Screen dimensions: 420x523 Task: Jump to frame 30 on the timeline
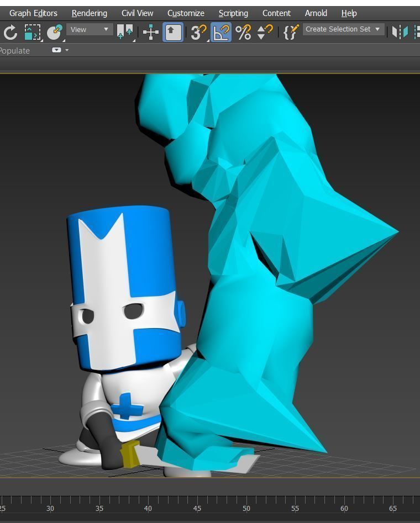tap(50, 508)
